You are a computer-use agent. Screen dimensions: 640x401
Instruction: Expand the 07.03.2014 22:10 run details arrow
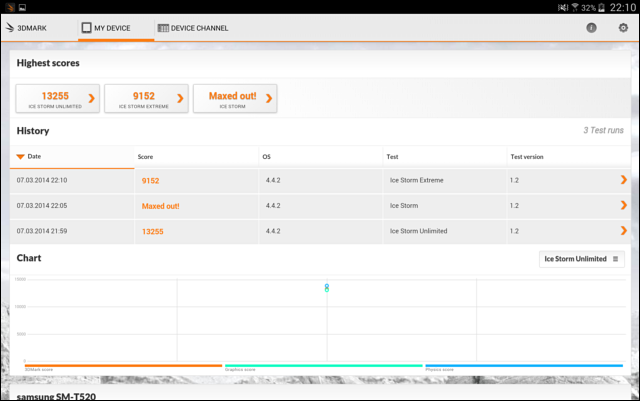tap(623, 180)
